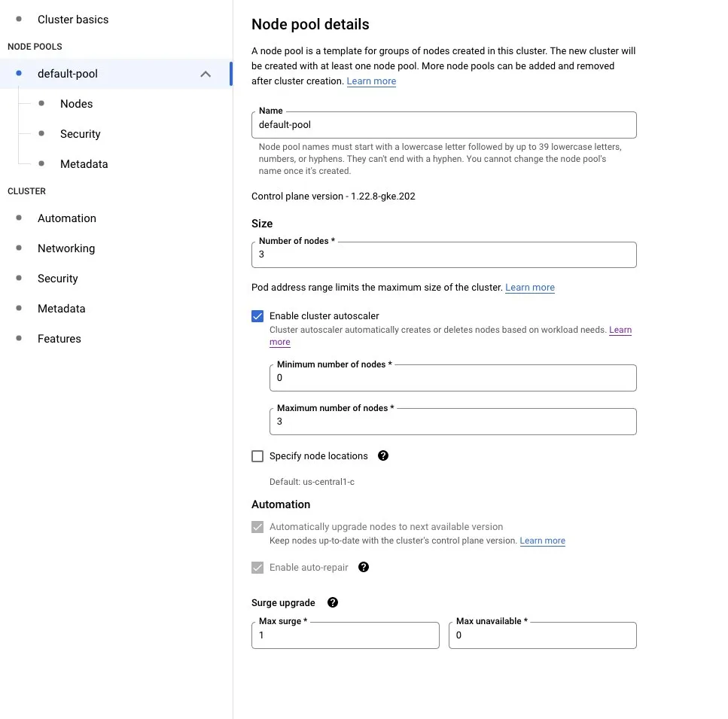Click the help icon next to Enable auto-repair
728x719 pixels.
coord(364,567)
